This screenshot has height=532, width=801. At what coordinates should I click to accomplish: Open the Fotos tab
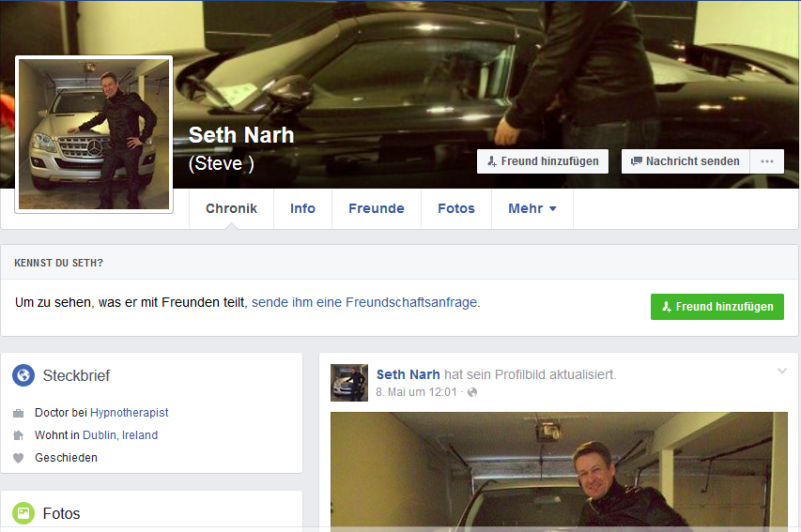tap(456, 208)
